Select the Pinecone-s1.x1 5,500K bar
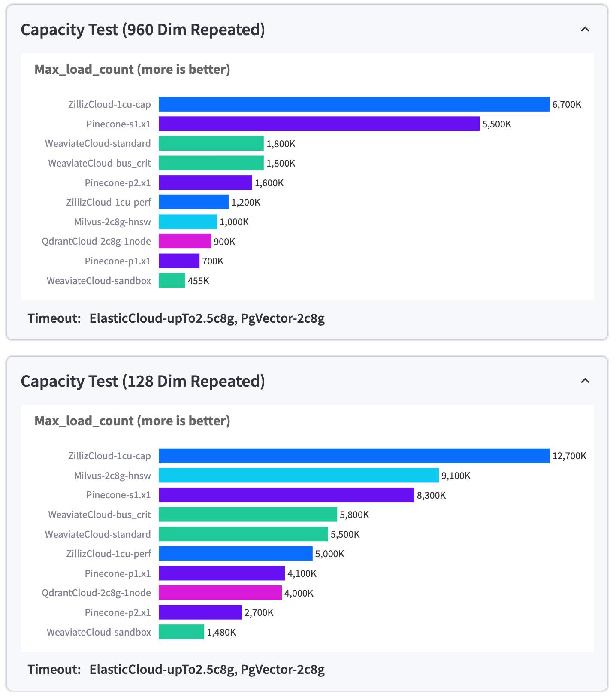The height and width of the screenshot is (697, 616). tap(319, 124)
